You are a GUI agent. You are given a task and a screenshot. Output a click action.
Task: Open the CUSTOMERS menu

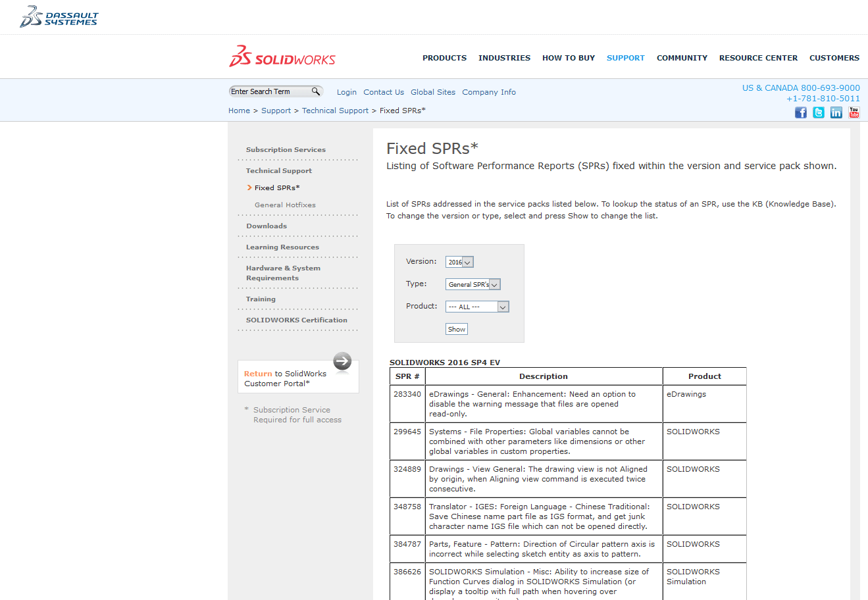[x=834, y=58]
